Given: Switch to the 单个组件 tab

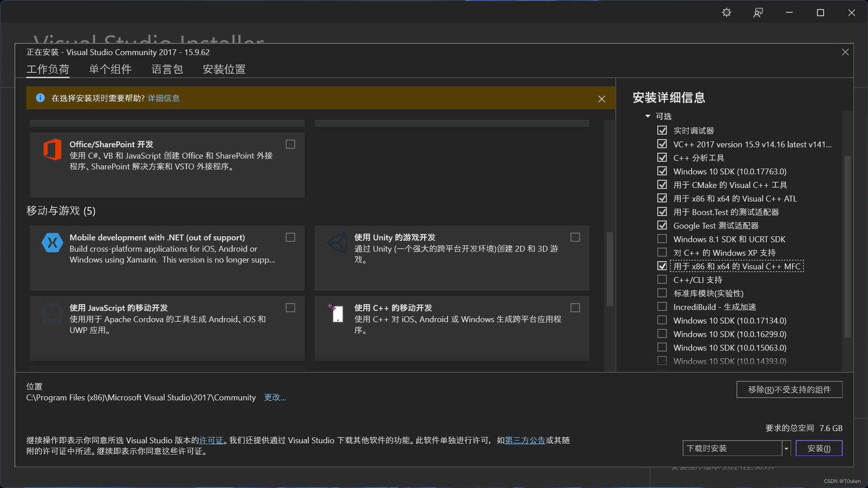Looking at the screenshot, I should tap(110, 69).
